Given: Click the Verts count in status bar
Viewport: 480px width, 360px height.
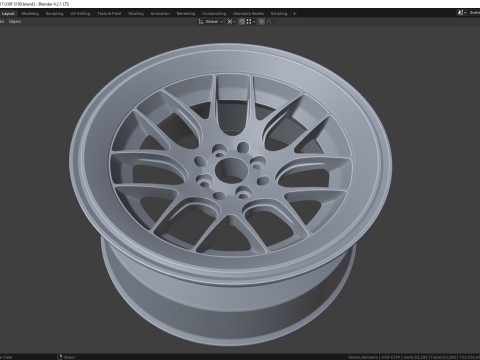Looking at the screenshot, I should click(415, 357).
